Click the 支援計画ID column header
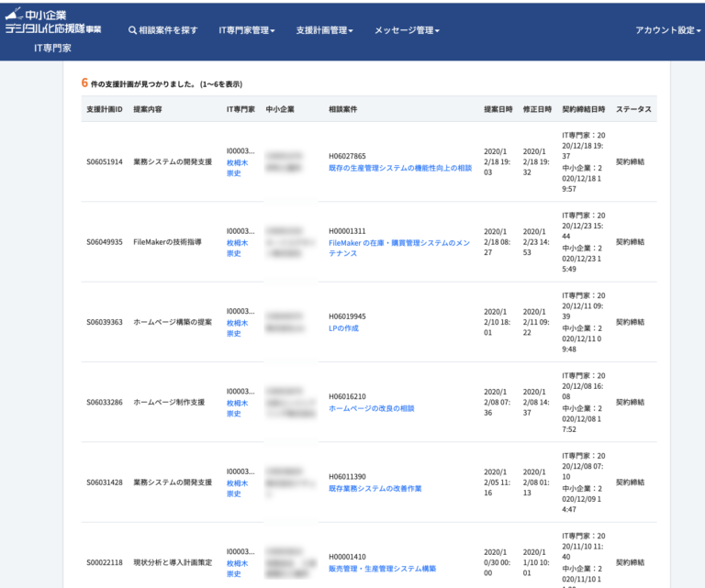 pyautogui.click(x=105, y=109)
